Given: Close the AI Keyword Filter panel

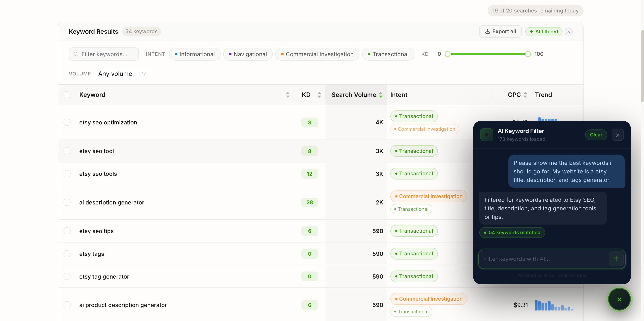Looking at the screenshot, I should (x=617, y=135).
